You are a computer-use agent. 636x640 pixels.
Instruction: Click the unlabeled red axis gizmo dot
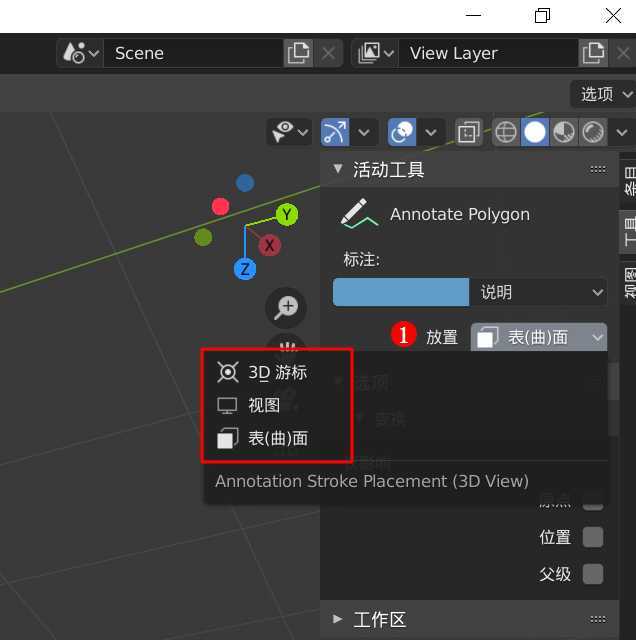[x=220, y=206]
